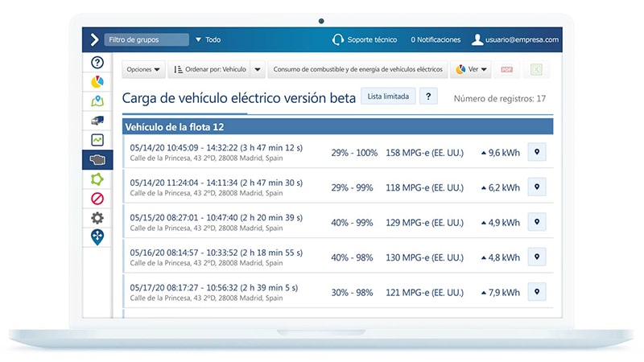Select the truck vehicles sidebar icon
The height and width of the screenshot is (362, 644).
coord(97,121)
